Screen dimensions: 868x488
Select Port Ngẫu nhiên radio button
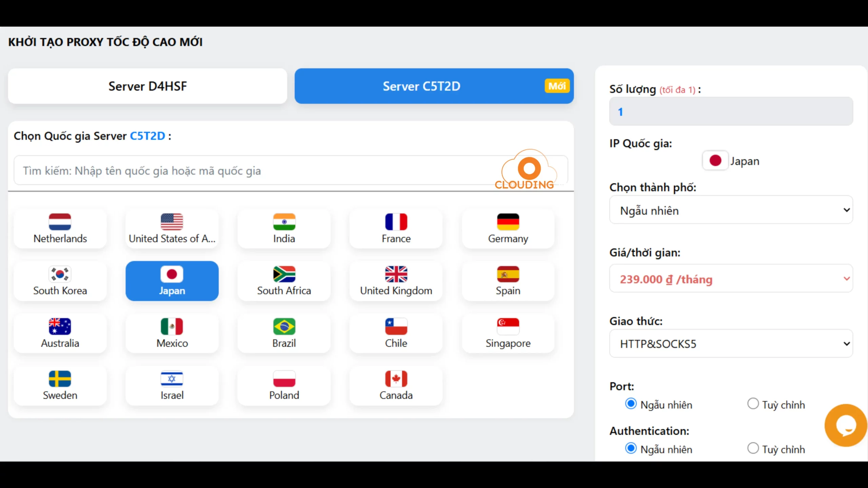(x=631, y=404)
